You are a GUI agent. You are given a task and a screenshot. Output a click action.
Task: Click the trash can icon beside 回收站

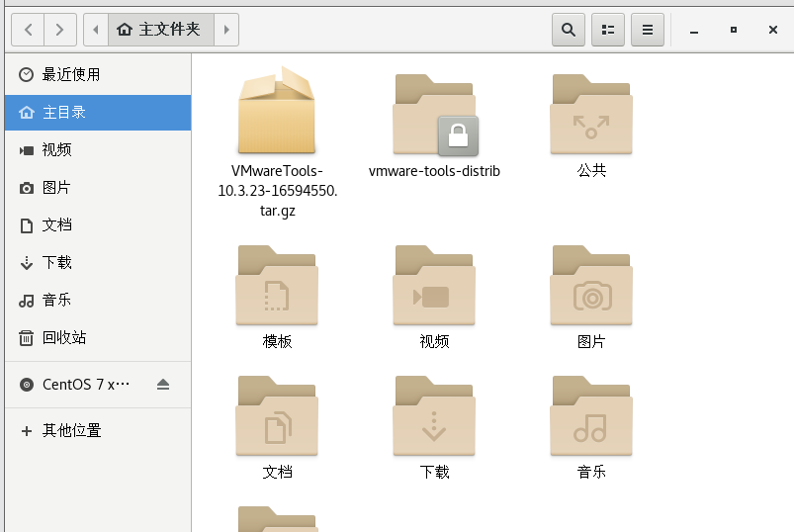[27, 337]
